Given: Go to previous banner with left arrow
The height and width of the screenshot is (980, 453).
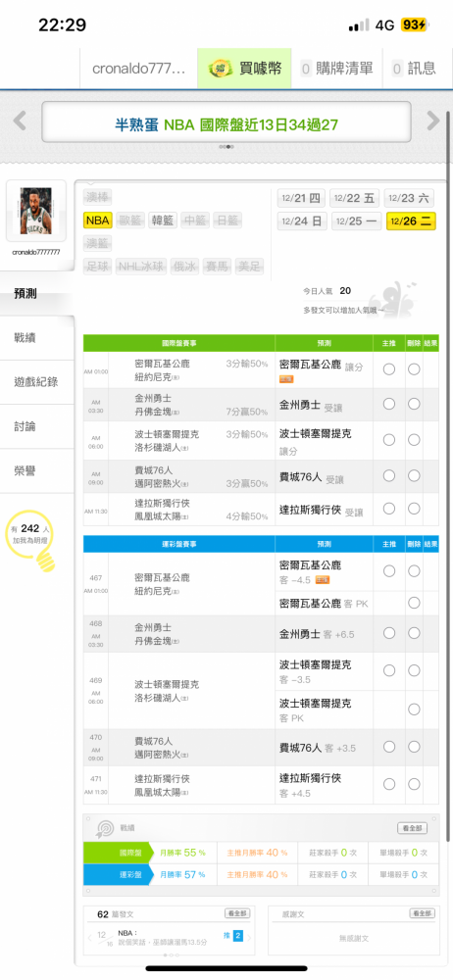Looking at the screenshot, I should [20, 121].
